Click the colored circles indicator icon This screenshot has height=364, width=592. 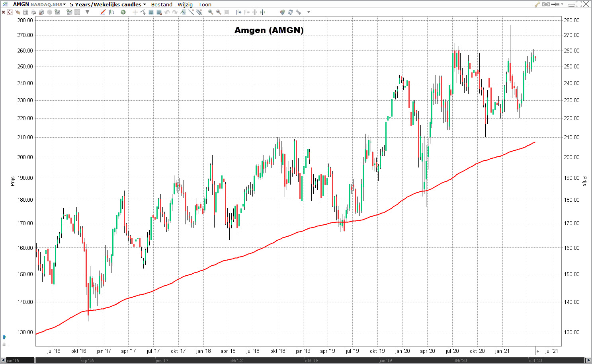[282, 12]
